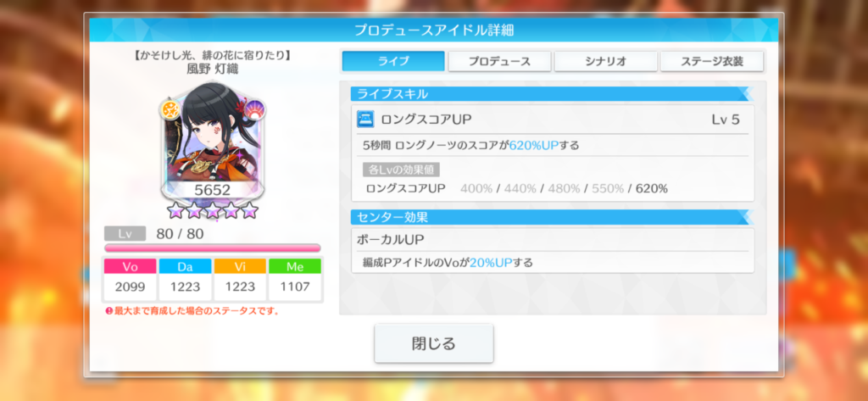Click the pink level progress bar

[213, 248]
